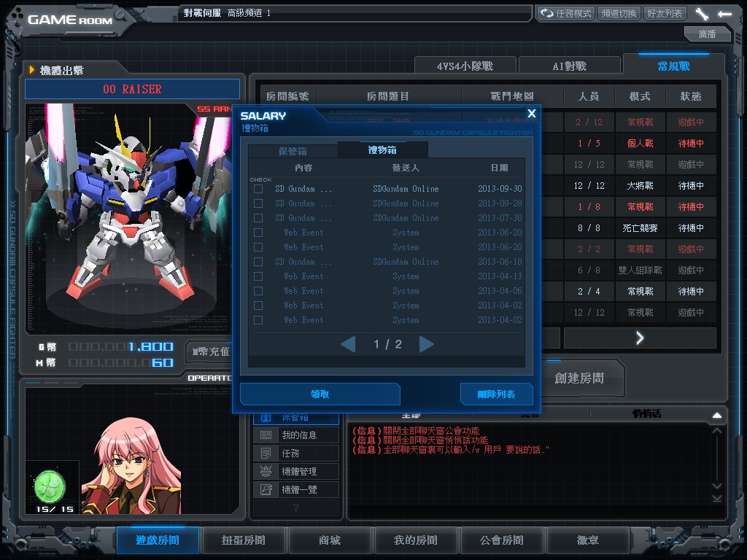747x560 pixels.
Task: Click the 領取 receive button
Action: pos(320,394)
